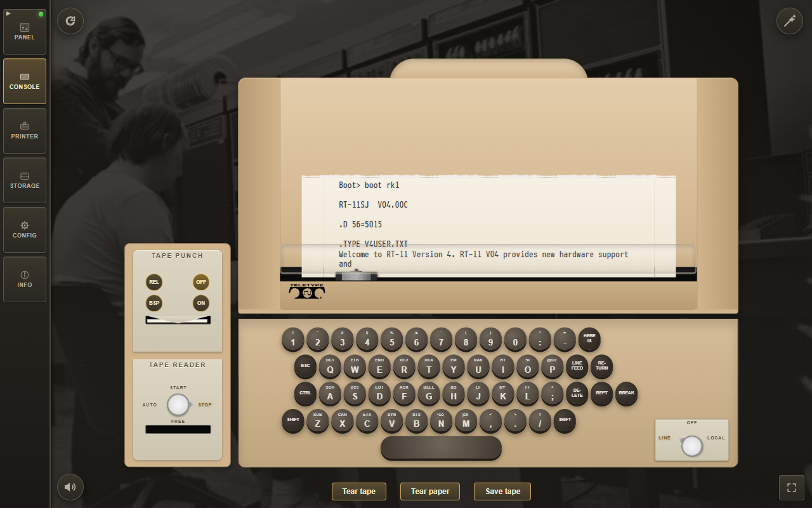The image size is (812, 508).
Task: Hit the M key
Action: click(x=466, y=420)
